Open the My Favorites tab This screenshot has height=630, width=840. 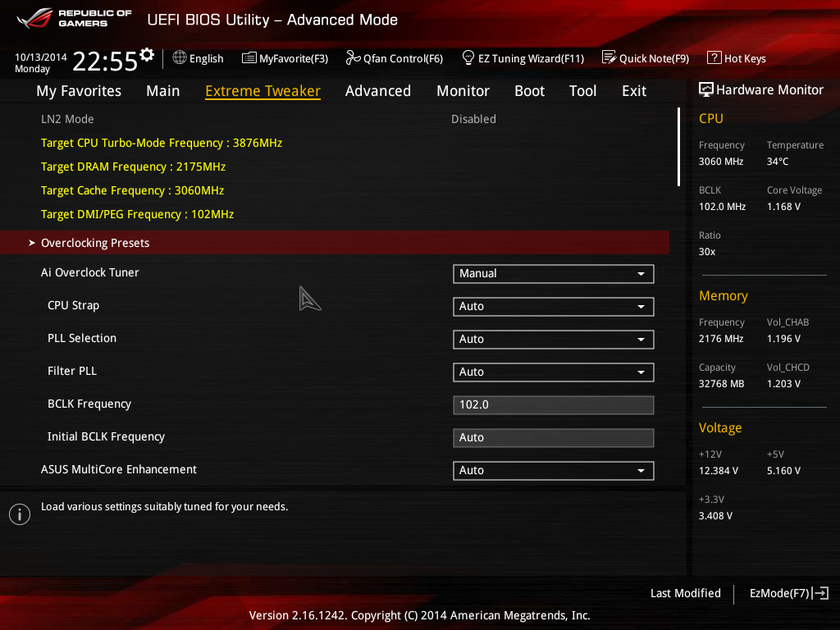pyautogui.click(x=79, y=91)
